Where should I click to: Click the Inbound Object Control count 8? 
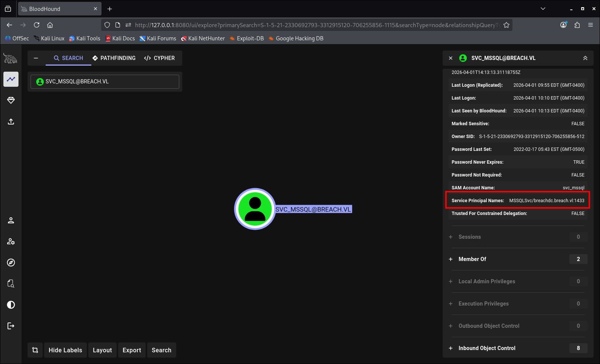point(578,348)
